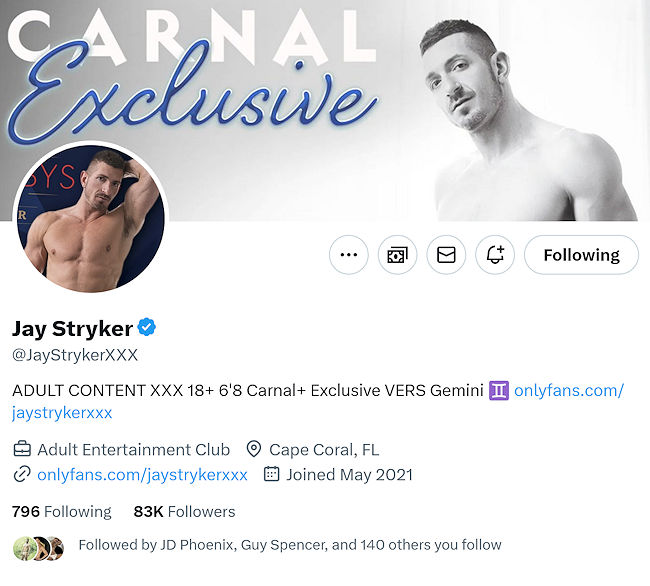Click the chain link icon
Image resolution: width=650 pixels, height=586 pixels.
[21, 474]
